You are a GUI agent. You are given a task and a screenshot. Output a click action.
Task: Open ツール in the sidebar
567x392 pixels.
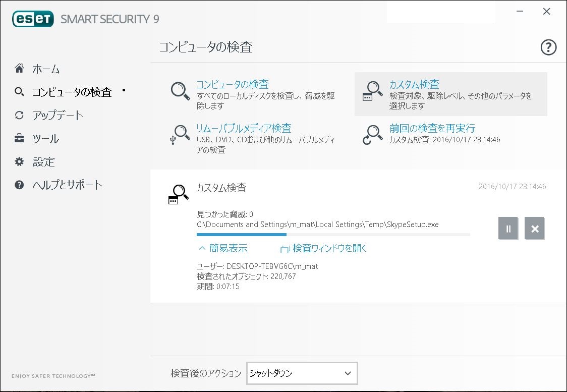45,139
